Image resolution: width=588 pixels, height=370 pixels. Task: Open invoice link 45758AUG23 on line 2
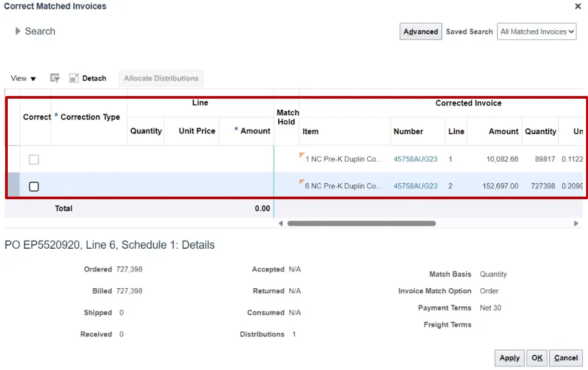pyautogui.click(x=415, y=186)
